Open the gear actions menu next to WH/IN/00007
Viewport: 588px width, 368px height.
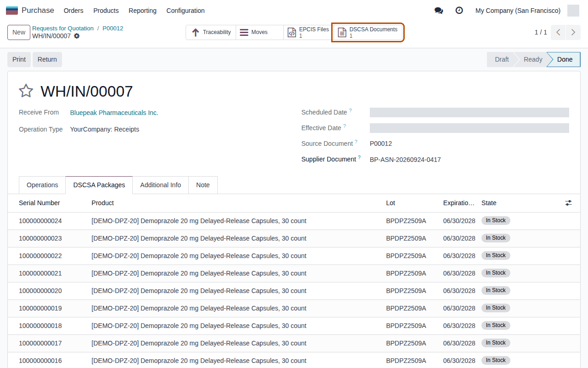pos(77,36)
